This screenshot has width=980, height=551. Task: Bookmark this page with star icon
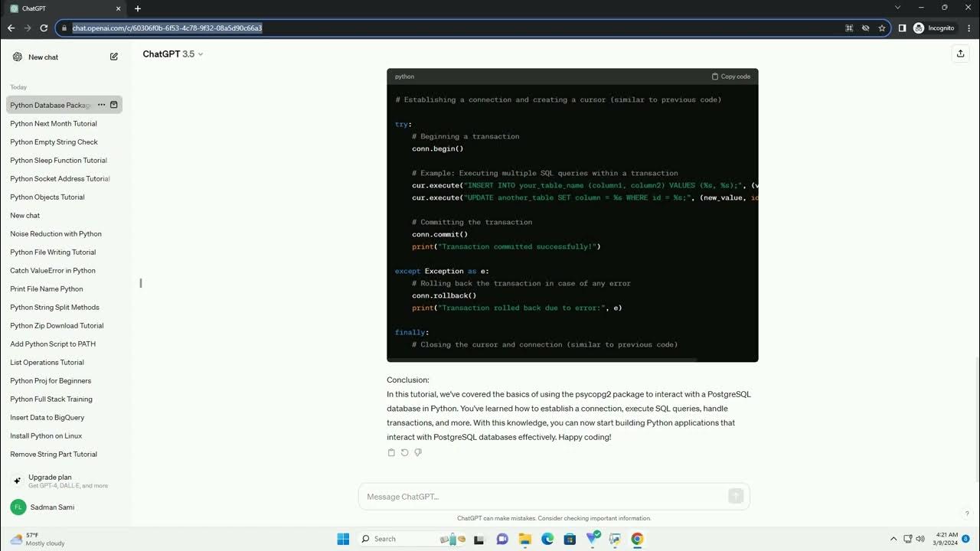coord(882,28)
